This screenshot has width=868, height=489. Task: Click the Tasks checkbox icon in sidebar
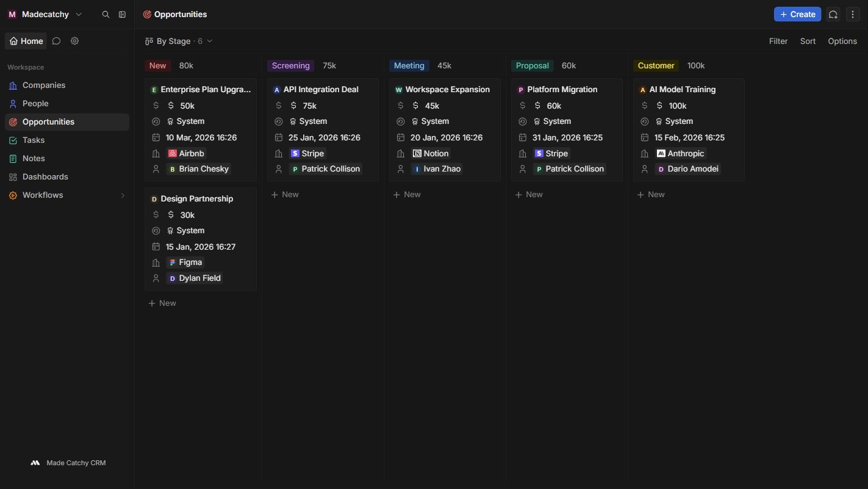click(x=13, y=140)
